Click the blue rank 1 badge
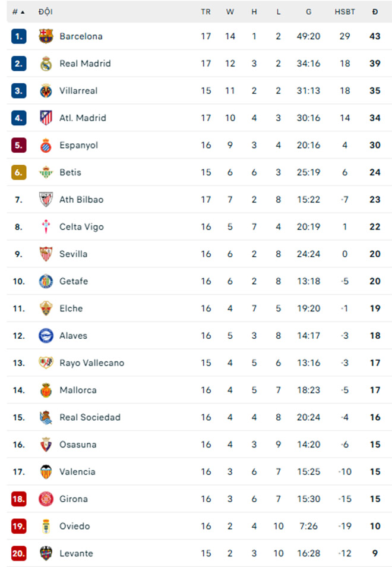 (x=18, y=36)
